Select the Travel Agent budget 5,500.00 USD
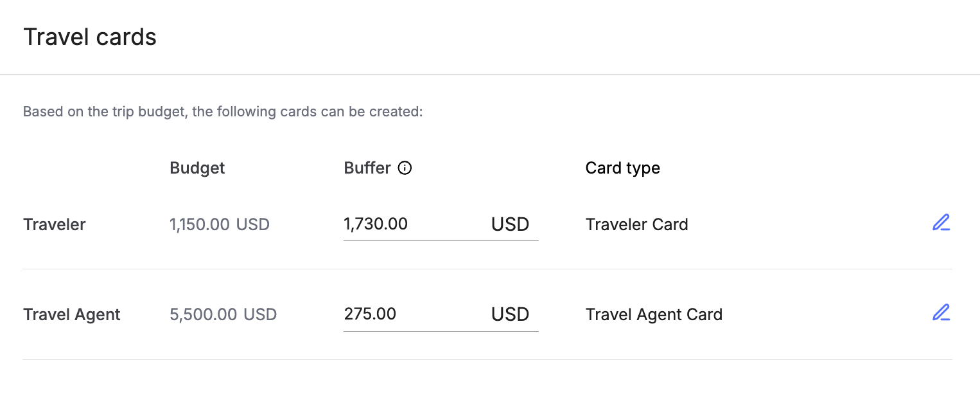The height and width of the screenshot is (396, 980). (223, 314)
